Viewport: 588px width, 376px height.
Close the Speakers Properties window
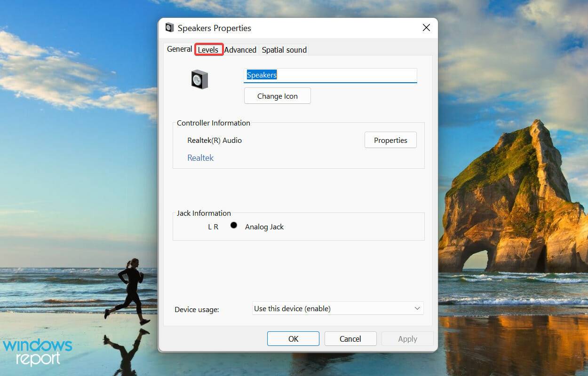(x=426, y=27)
